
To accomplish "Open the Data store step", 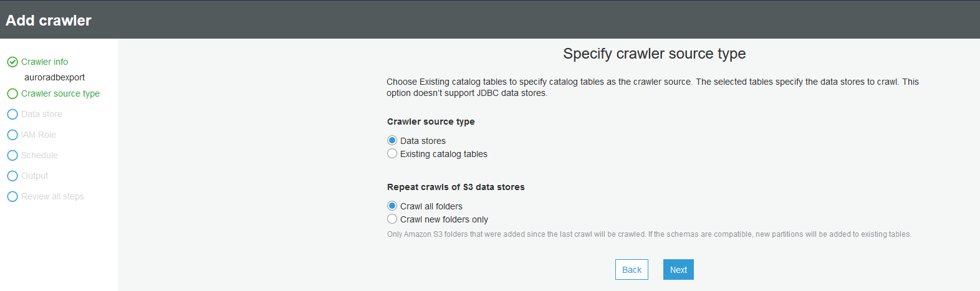I will click(x=42, y=114).
